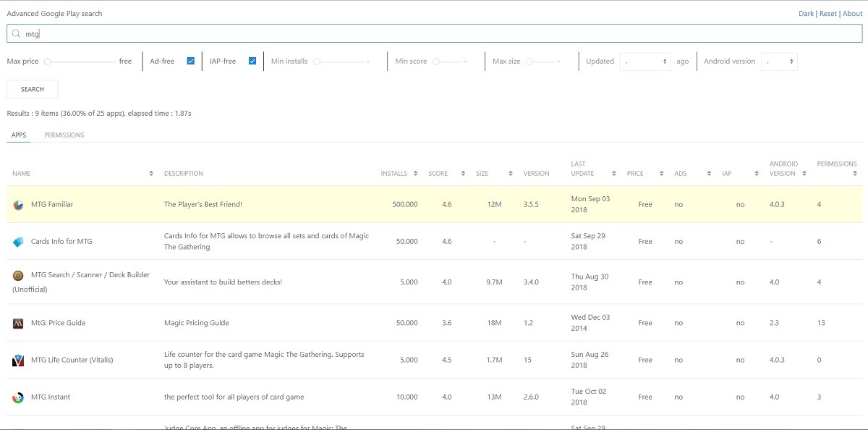The height and width of the screenshot is (430, 868).
Task: Open the MTG Life Counter (Vitalis) link
Action: 72,360
